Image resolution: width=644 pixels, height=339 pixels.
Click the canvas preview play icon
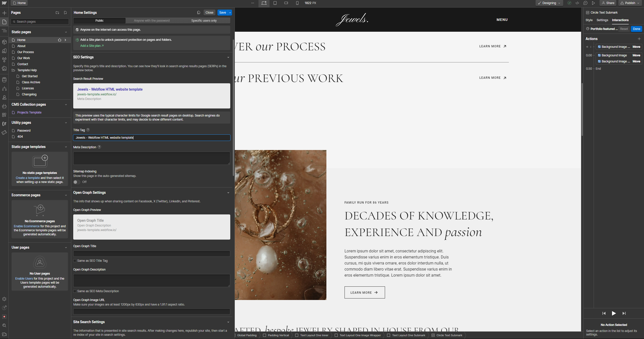pos(593,3)
